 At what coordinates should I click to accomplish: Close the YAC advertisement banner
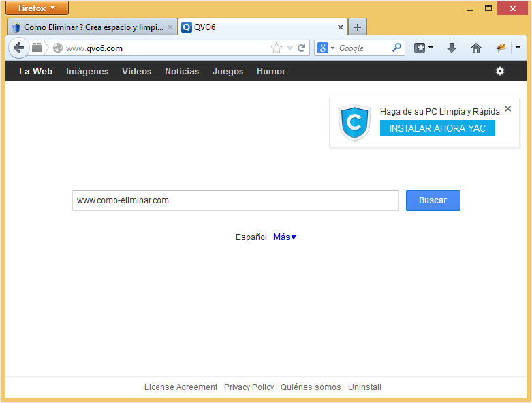tap(507, 108)
